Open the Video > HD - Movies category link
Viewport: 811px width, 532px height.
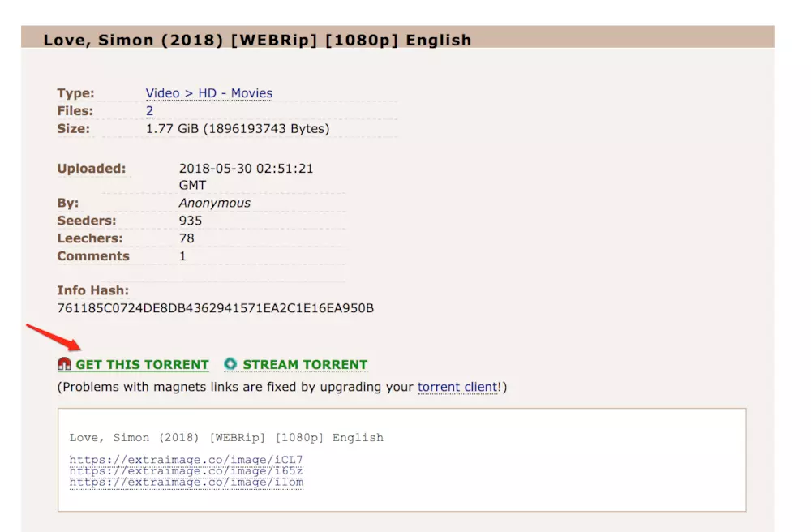pos(209,93)
